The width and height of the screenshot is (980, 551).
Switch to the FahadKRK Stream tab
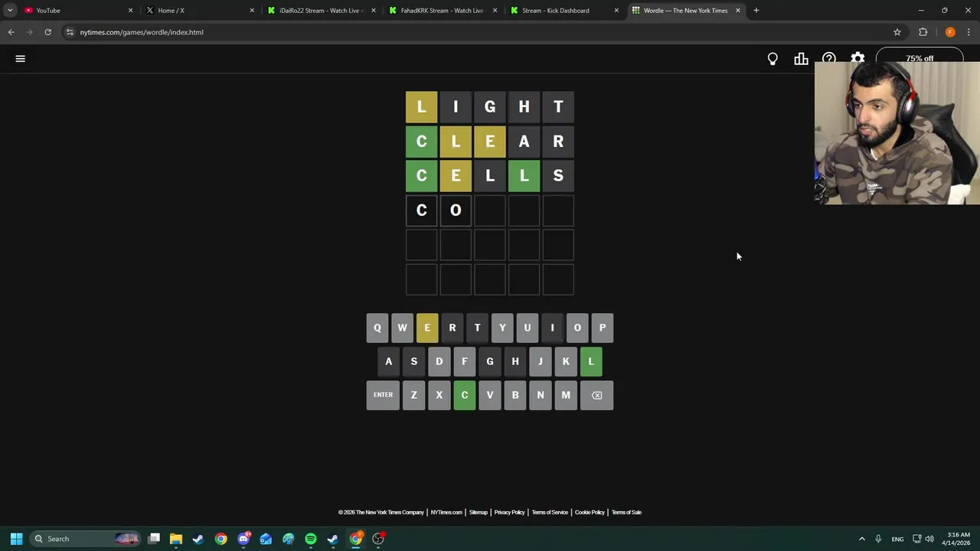pyautogui.click(x=442, y=11)
